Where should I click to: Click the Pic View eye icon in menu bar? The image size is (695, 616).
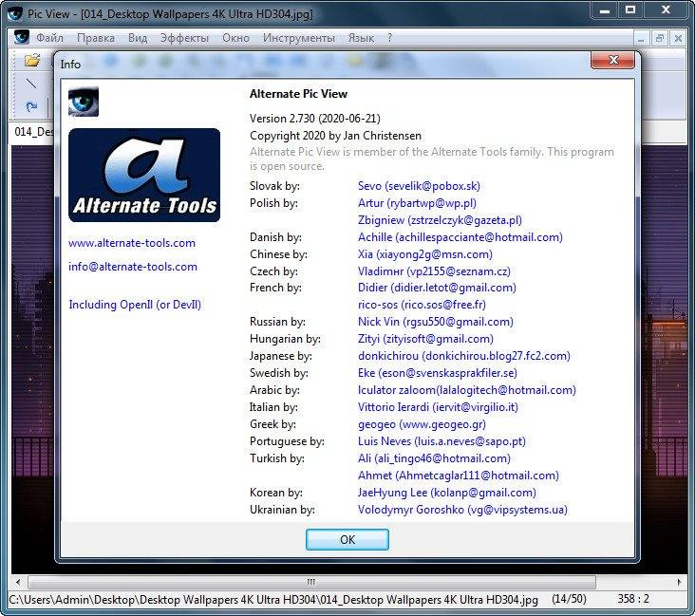click(21, 37)
